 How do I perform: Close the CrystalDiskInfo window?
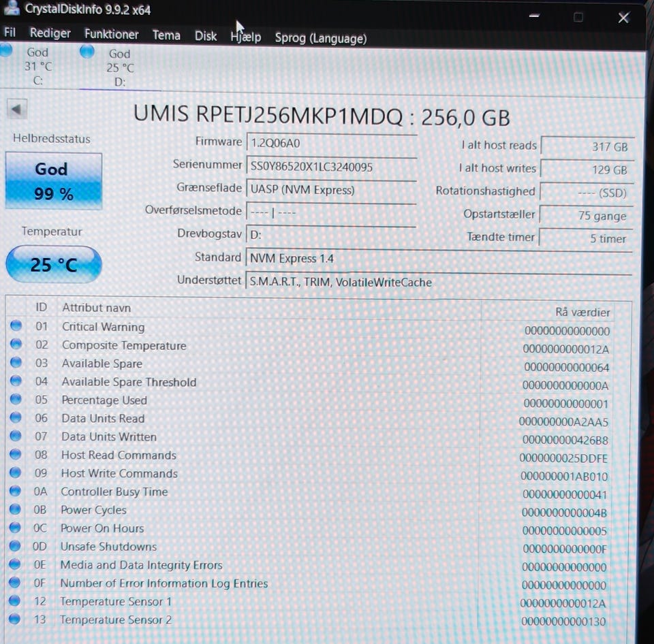623,18
